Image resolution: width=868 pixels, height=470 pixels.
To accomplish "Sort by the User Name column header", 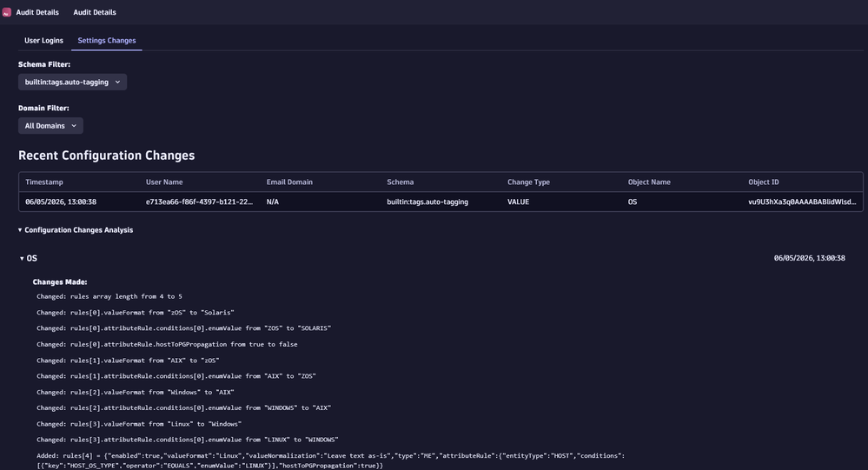I will 164,182.
